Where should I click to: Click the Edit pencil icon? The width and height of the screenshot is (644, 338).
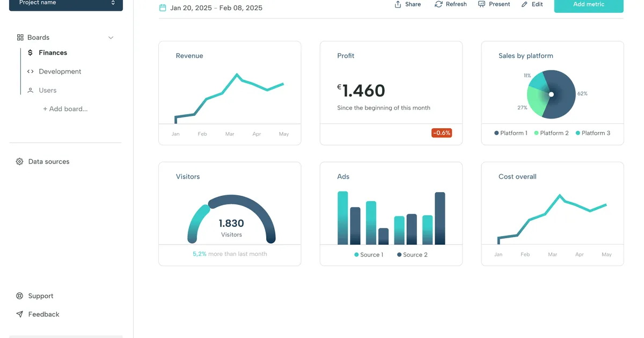tap(524, 4)
